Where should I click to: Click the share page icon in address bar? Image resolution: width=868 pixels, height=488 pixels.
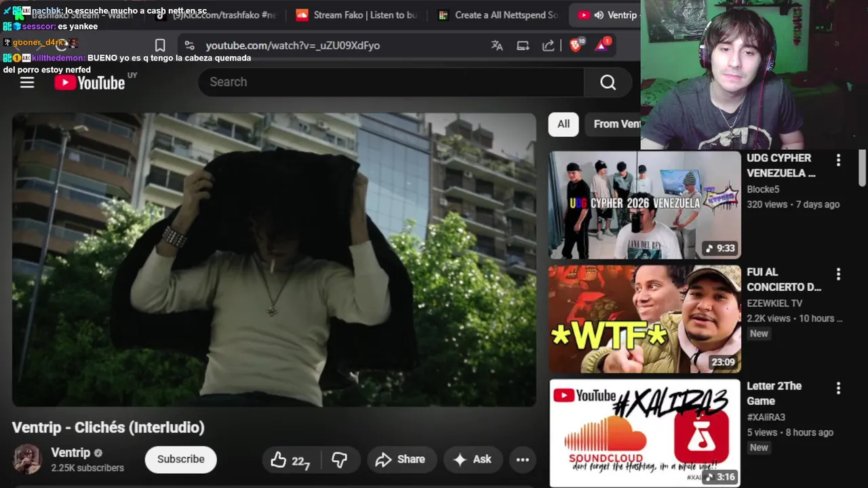[x=548, y=45]
